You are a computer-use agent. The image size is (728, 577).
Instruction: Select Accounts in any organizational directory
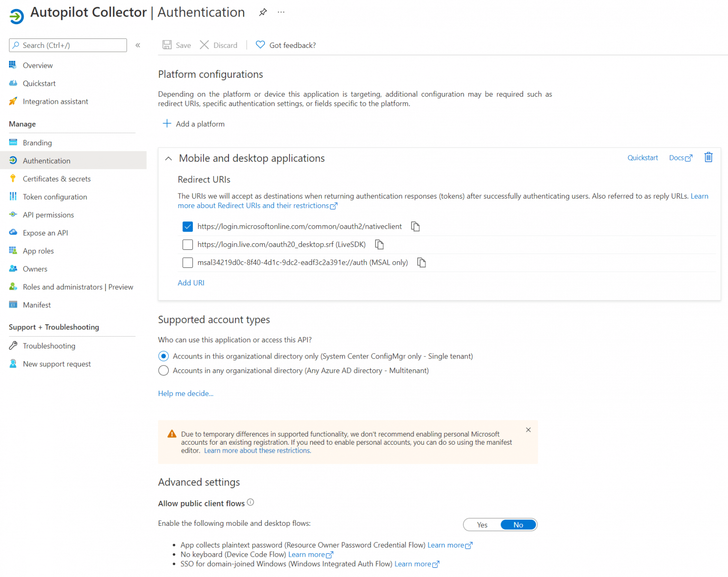pyautogui.click(x=164, y=370)
